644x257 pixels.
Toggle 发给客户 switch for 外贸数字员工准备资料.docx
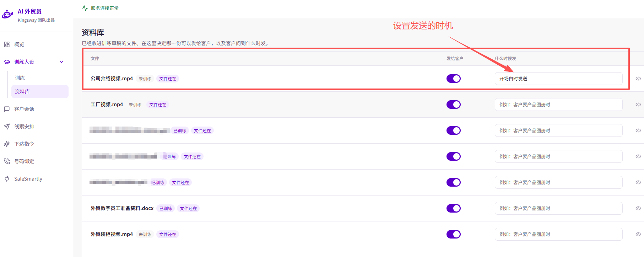pos(454,208)
